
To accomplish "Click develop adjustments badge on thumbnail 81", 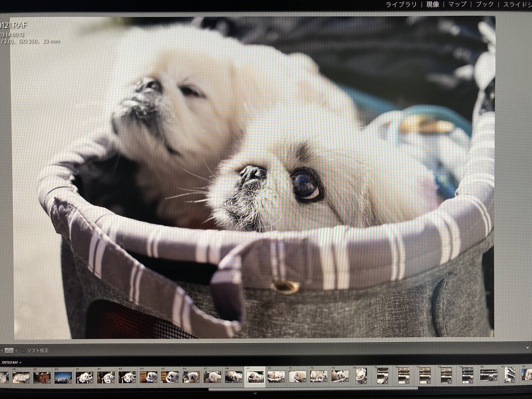I will pos(512,380).
